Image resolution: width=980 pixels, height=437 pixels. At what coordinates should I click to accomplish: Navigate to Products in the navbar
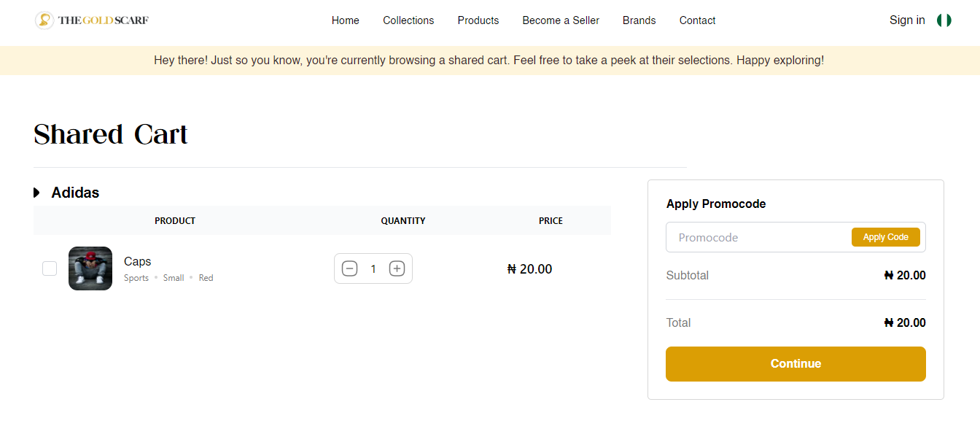pos(478,20)
